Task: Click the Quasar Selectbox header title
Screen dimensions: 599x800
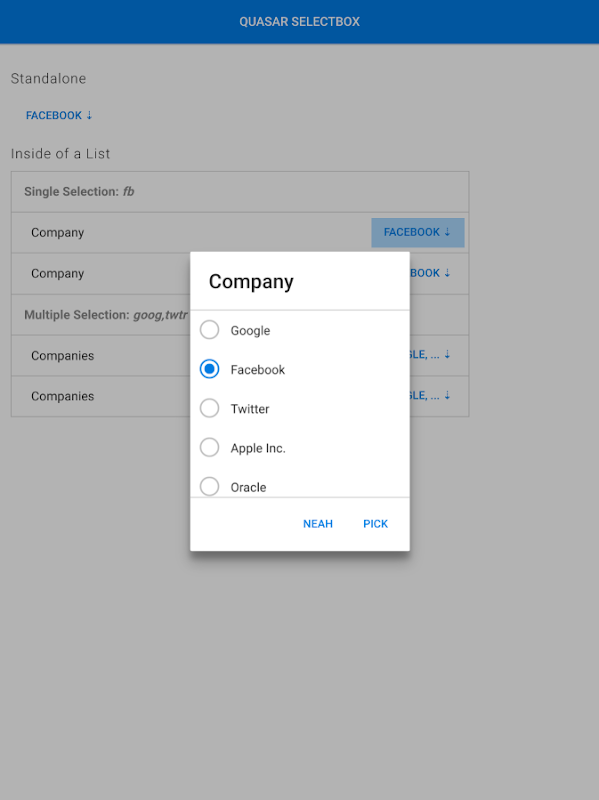Action: point(300,21)
